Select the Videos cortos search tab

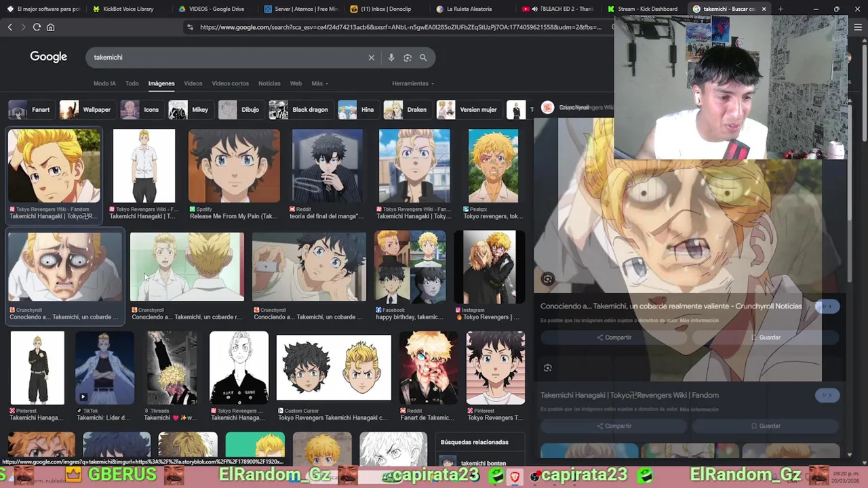pyautogui.click(x=230, y=83)
